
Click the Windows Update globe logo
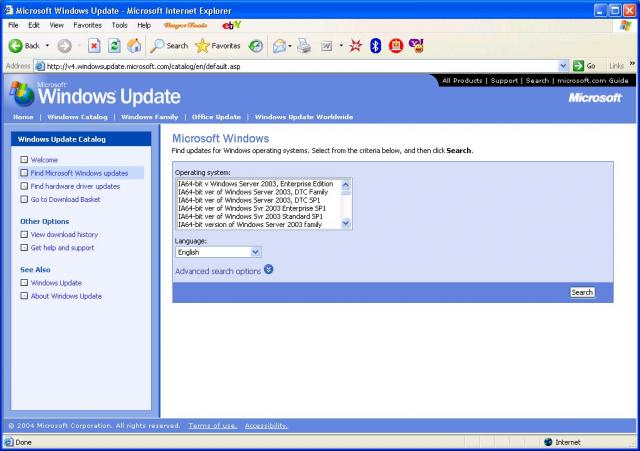(x=22, y=94)
